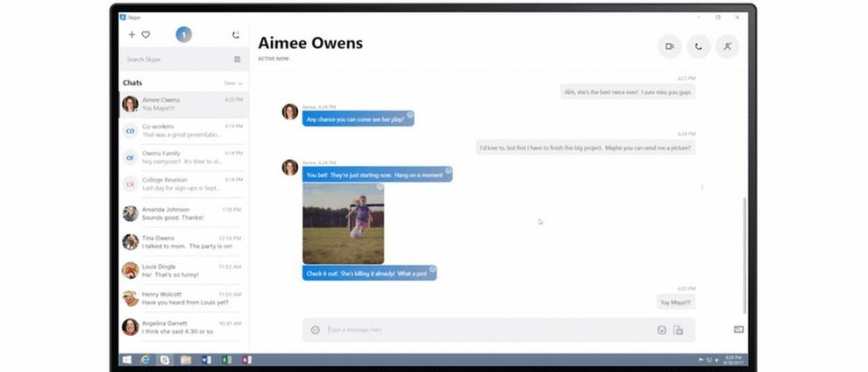The height and width of the screenshot is (372, 868).
Task: Select the Amanda Johnson conversation
Action: 184,214
